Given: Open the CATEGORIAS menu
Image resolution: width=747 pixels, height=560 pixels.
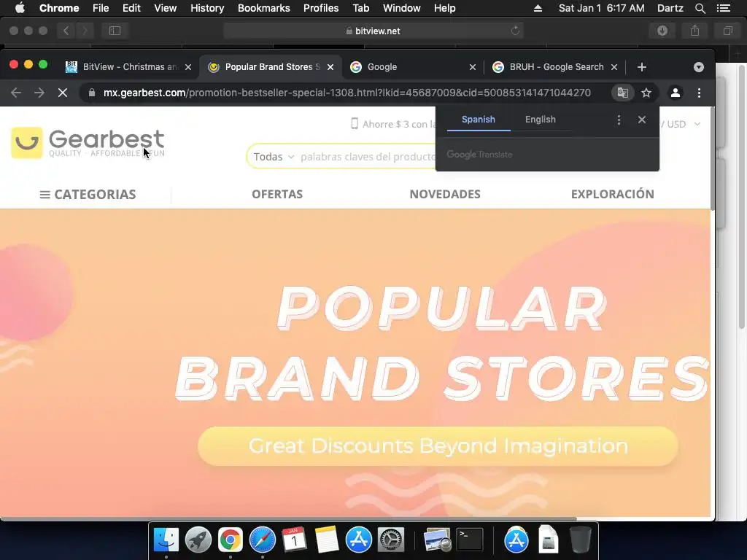Looking at the screenshot, I should pos(88,194).
